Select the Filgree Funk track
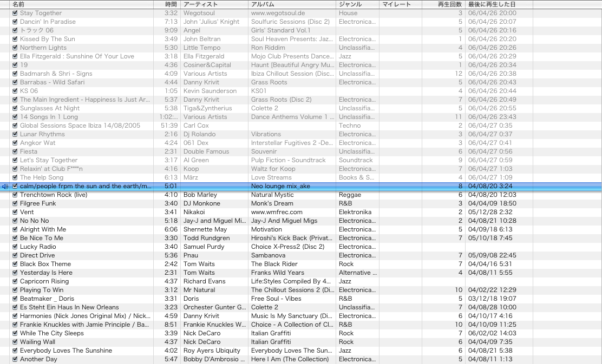 pyautogui.click(x=38, y=204)
